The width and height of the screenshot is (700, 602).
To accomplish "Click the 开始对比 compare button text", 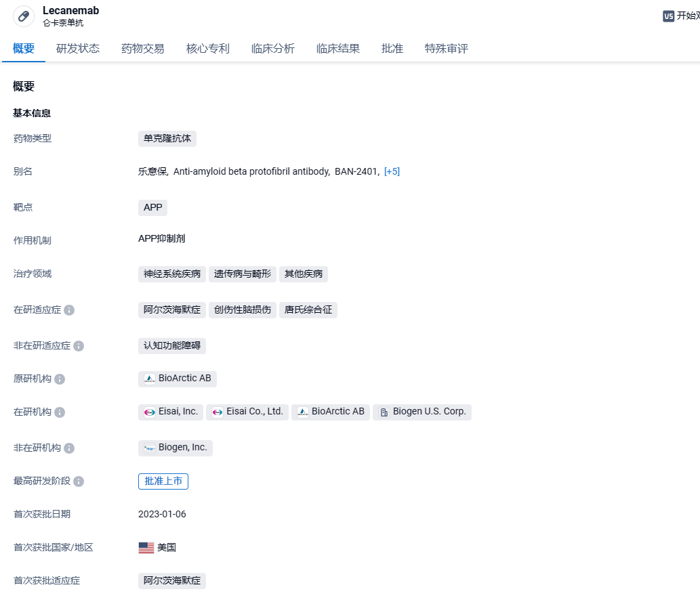I will pyautogui.click(x=688, y=16).
